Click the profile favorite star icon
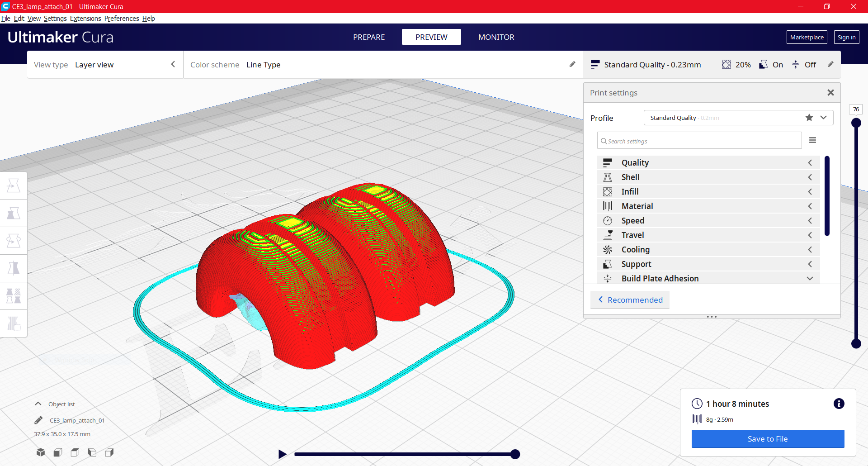The width and height of the screenshot is (868, 466). coord(809,118)
